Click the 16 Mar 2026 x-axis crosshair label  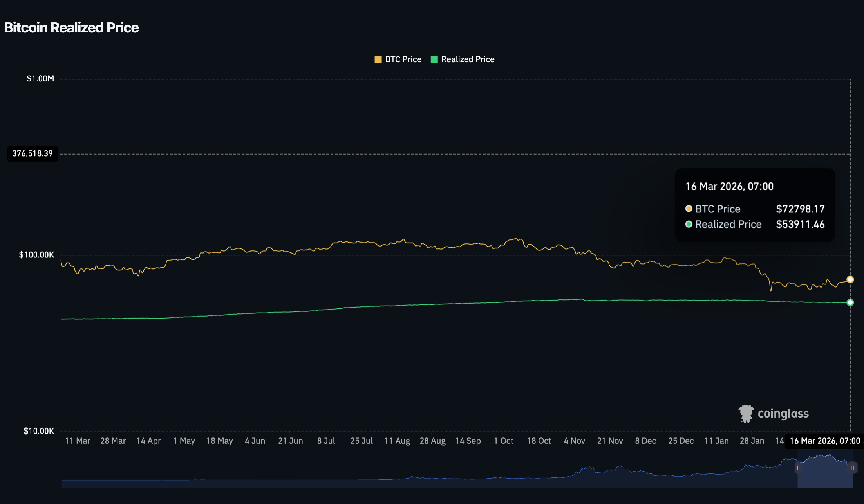(824, 441)
